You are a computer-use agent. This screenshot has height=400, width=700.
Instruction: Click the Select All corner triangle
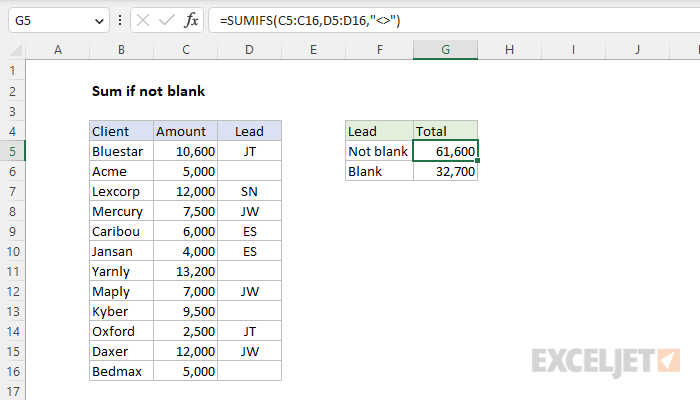(x=16, y=50)
